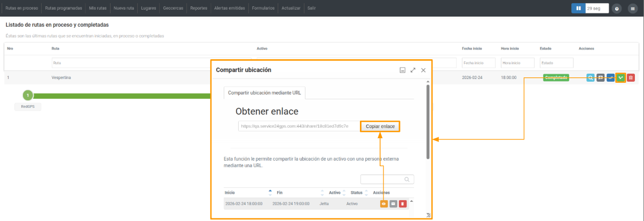
Task: Grab the dialog resize handle corner
Action: (428, 215)
